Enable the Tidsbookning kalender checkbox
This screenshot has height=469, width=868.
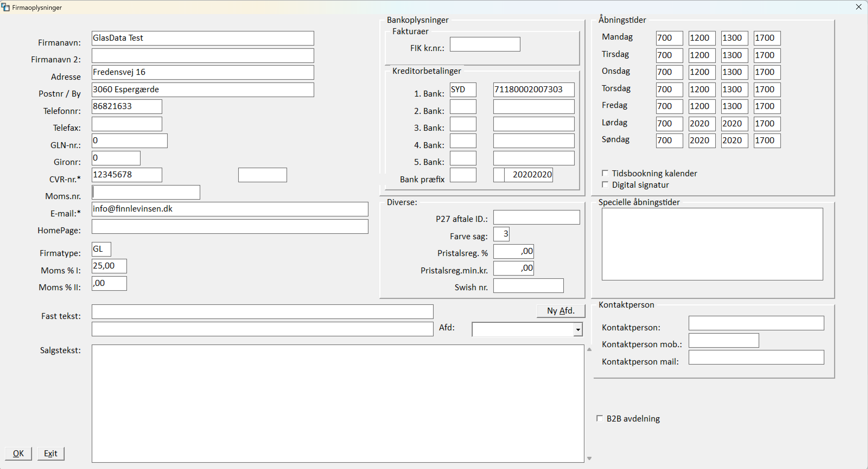click(x=605, y=173)
